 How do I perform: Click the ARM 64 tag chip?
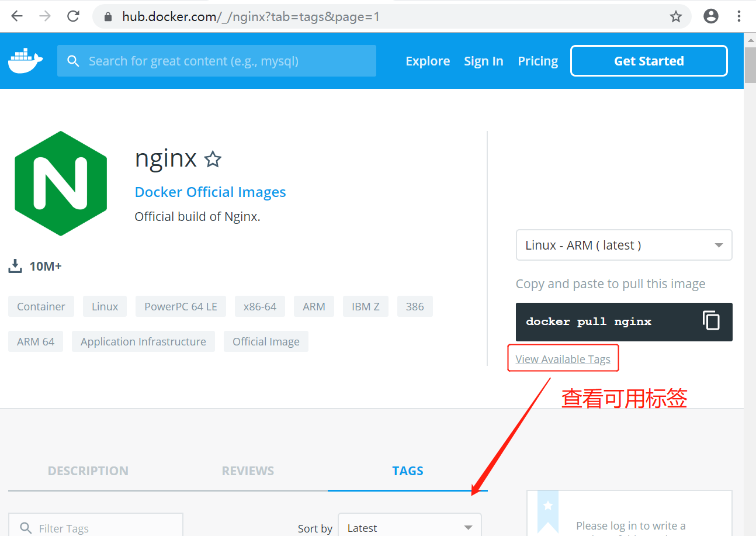click(x=36, y=341)
